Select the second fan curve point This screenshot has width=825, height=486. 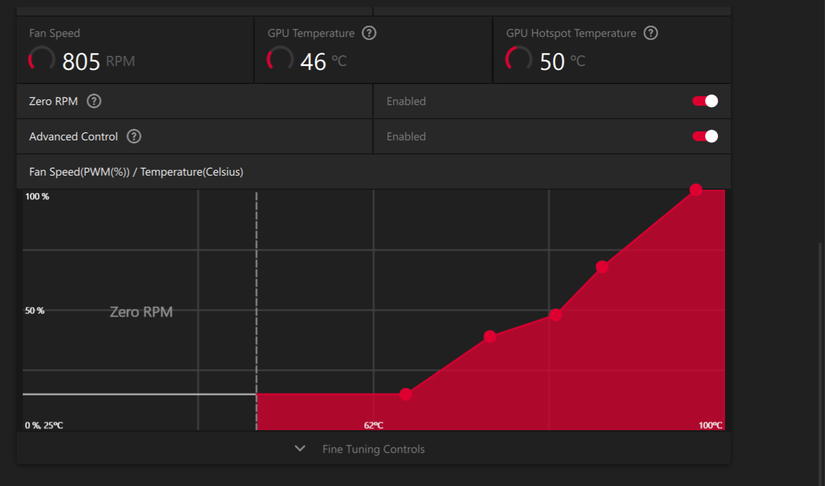[490, 337]
